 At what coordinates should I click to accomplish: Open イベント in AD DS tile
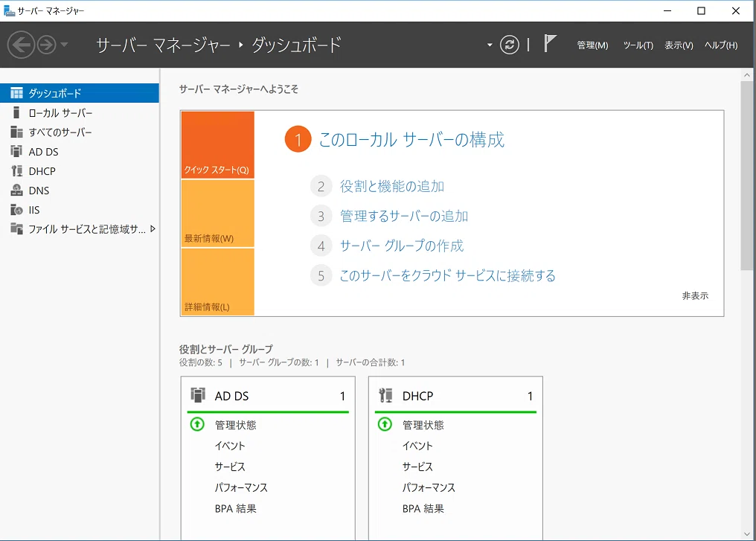tap(230, 446)
